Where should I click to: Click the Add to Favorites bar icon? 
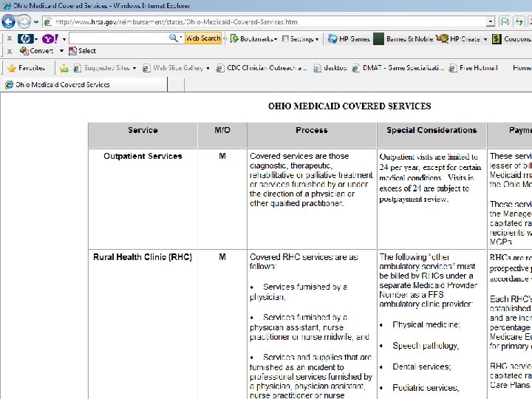64,68
